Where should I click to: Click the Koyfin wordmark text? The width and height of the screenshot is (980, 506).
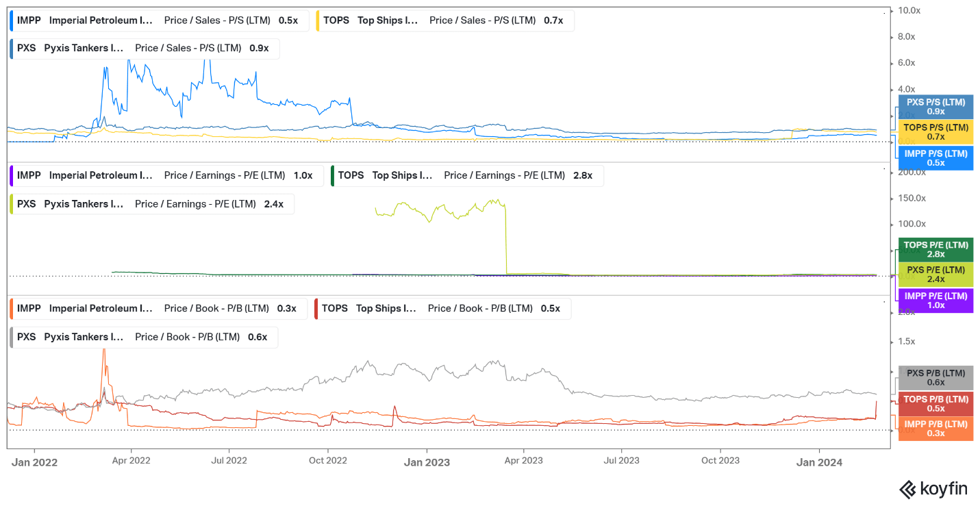[x=944, y=489]
